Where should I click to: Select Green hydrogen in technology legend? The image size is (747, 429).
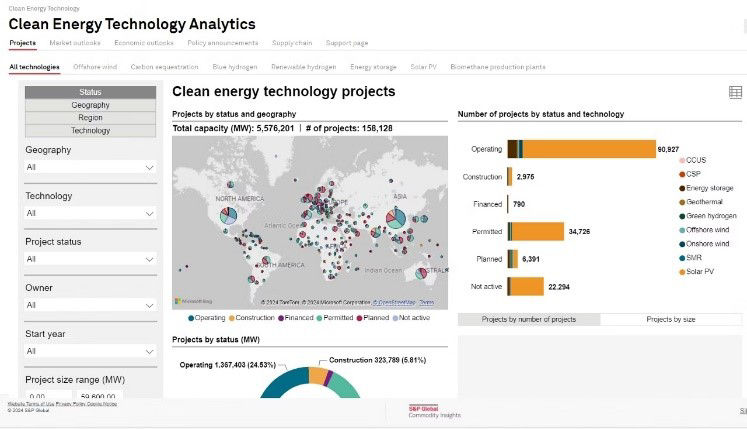coord(707,215)
